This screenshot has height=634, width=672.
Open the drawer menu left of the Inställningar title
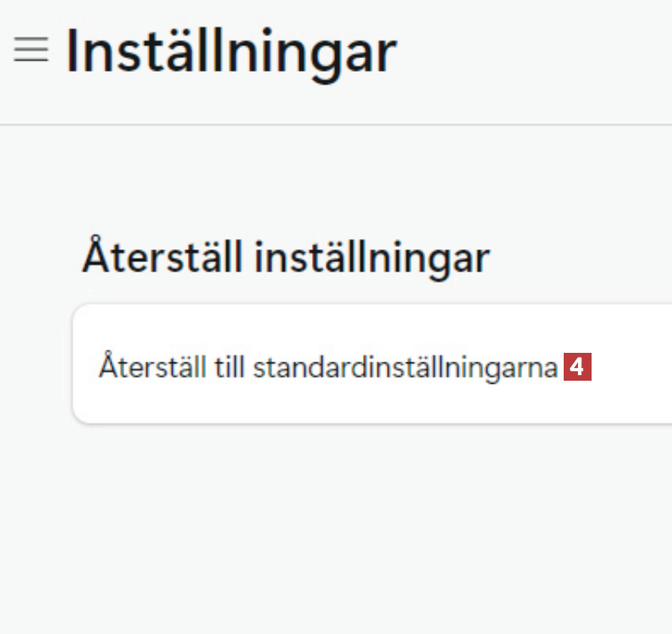[x=31, y=49]
